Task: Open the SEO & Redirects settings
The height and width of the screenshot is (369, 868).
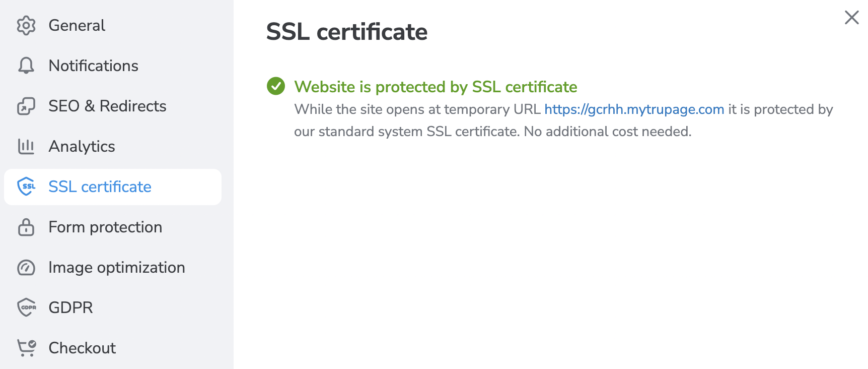Action: (x=107, y=106)
